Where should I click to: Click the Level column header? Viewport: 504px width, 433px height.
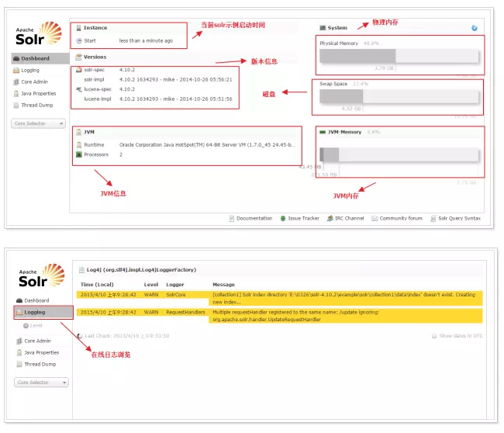coord(150,285)
